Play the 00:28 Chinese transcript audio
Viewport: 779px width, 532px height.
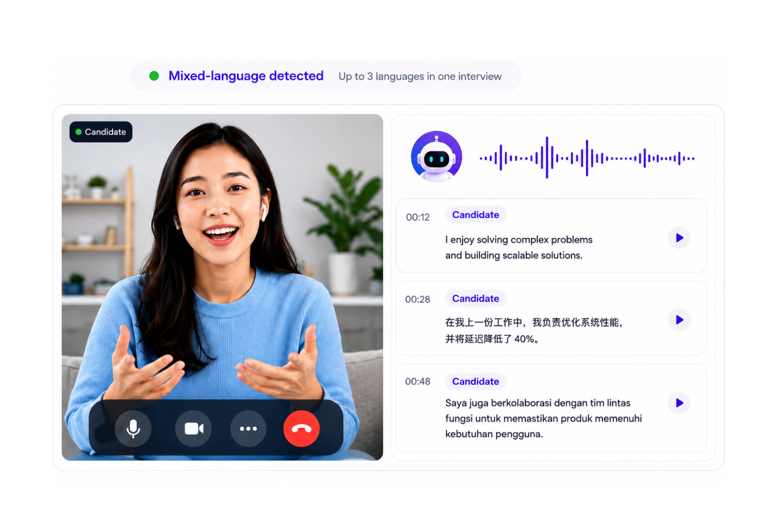pos(679,320)
